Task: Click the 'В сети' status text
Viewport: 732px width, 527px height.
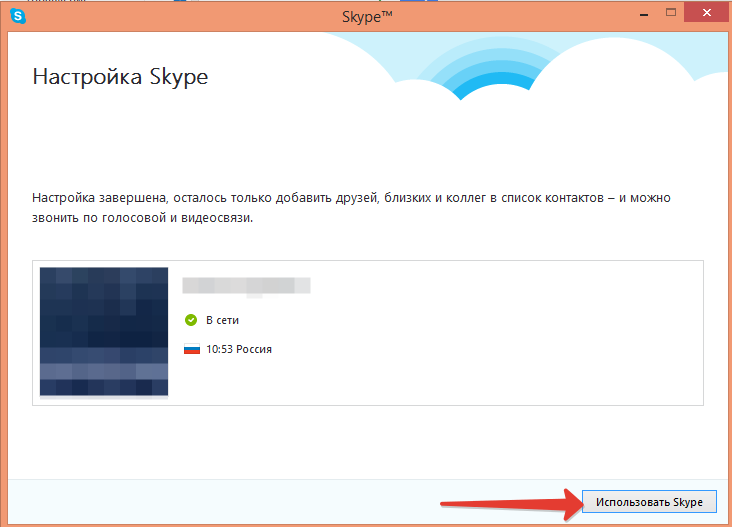Action: pos(222,320)
